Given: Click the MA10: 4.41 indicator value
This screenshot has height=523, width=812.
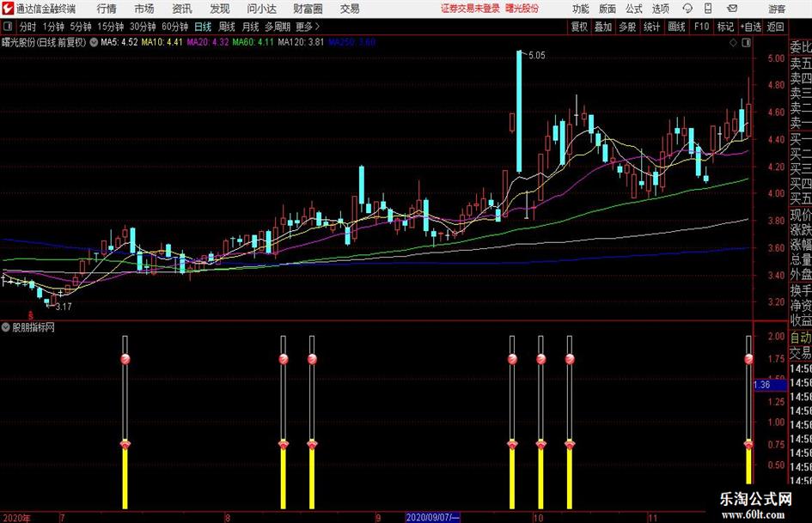Looking at the screenshot, I should coord(162,42).
